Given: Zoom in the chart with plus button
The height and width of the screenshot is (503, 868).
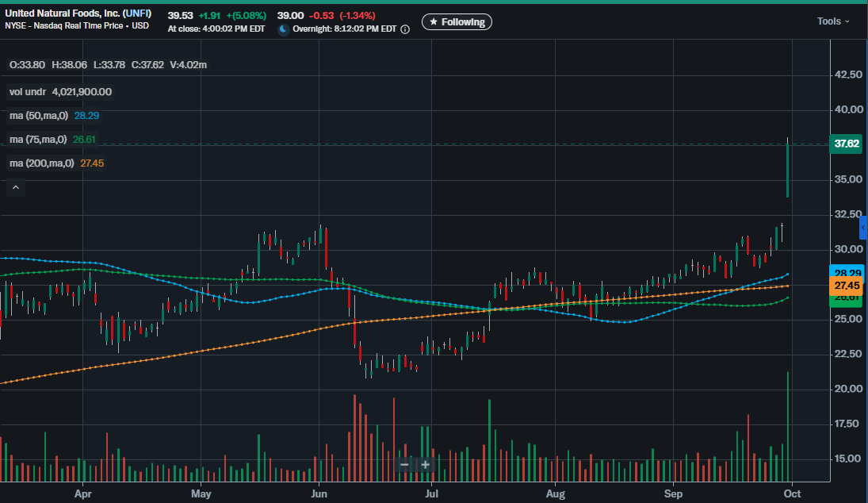Looking at the screenshot, I should pos(425,464).
